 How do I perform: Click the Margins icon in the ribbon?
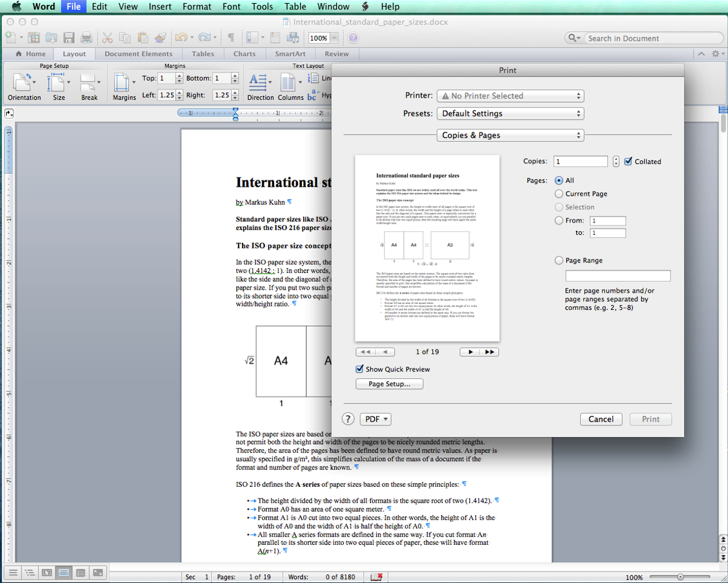click(x=123, y=83)
